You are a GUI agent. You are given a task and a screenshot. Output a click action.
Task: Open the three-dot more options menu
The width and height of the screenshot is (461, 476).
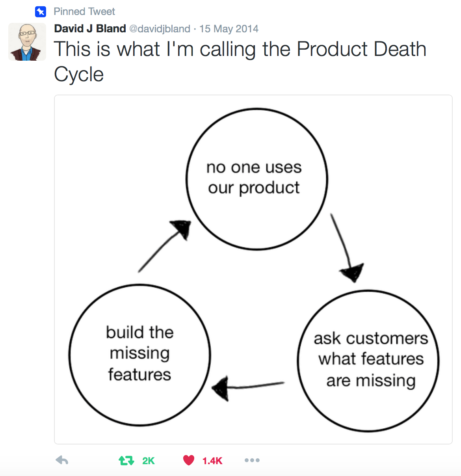click(252, 460)
